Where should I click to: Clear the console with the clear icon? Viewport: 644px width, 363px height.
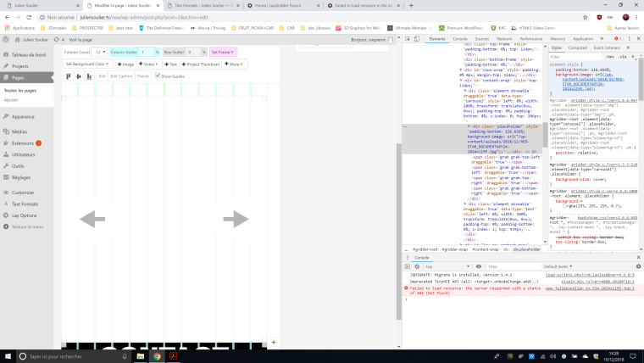coord(417,266)
